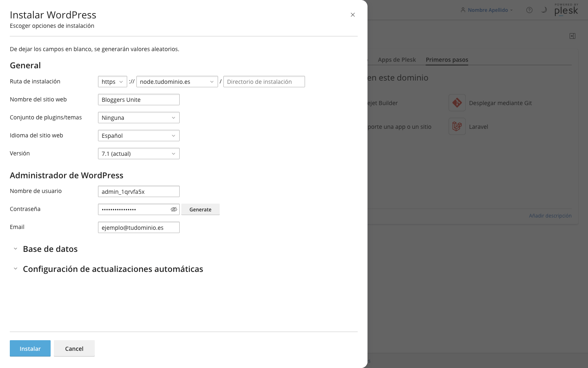This screenshot has width=588, height=368.
Task: Click the Administrador de WordPress heading
Action: (67, 175)
